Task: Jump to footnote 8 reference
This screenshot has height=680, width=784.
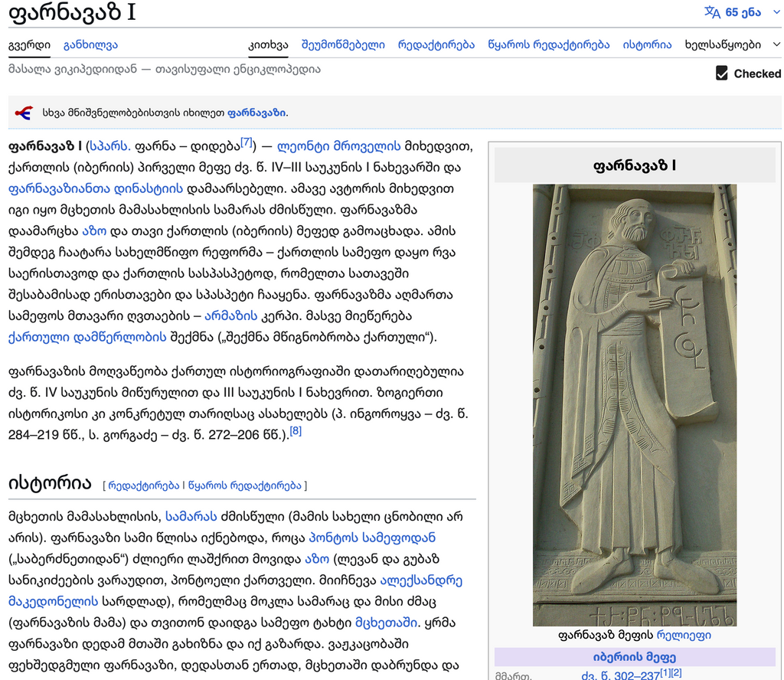Action: [x=296, y=431]
